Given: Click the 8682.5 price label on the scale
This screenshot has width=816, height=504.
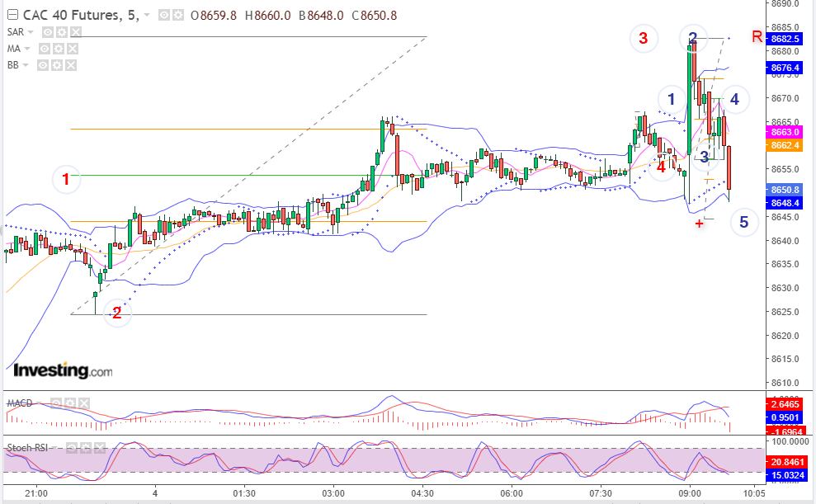Looking at the screenshot, I should tap(785, 39).
